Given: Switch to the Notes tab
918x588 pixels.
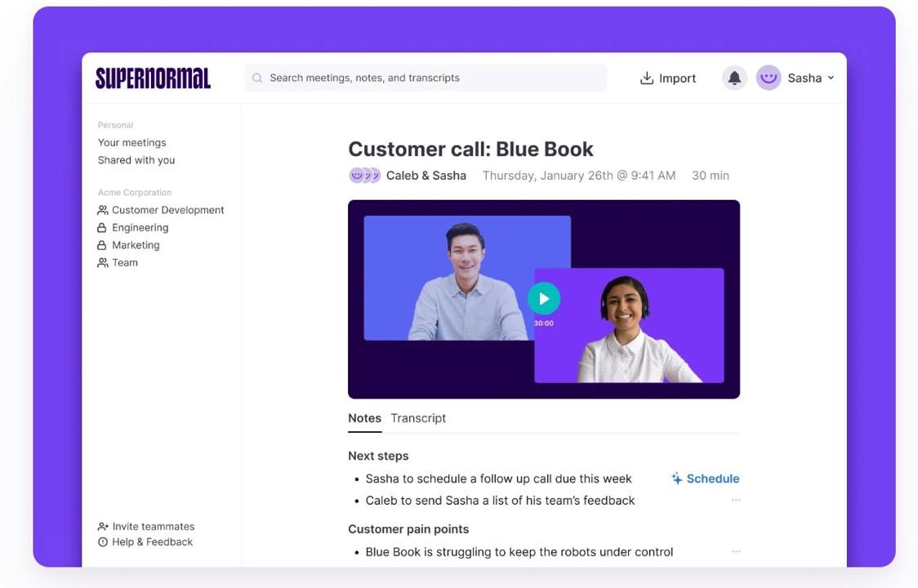Looking at the screenshot, I should click(x=365, y=418).
